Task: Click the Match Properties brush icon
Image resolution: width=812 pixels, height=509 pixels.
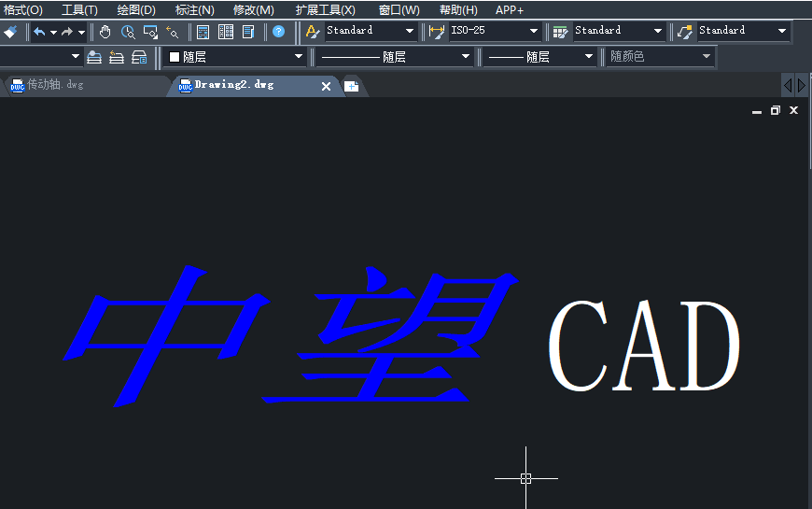Action: [9, 32]
